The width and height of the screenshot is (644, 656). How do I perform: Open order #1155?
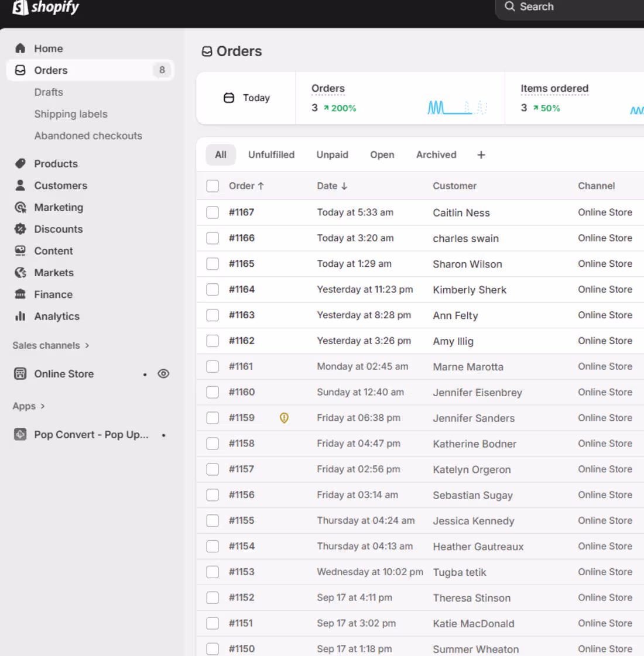point(241,520)
